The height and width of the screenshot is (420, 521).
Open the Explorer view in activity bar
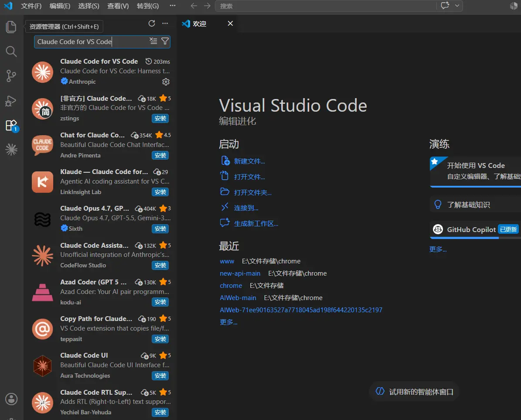[x=11, y=27]
